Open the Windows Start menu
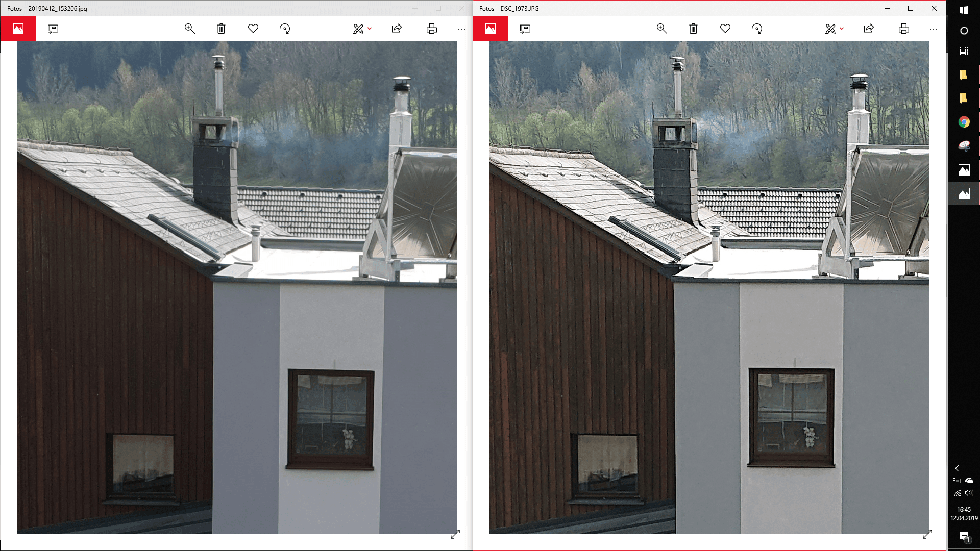Image resolution: width=980 pixels, height=551 pixels. click(x=964, y=10)
